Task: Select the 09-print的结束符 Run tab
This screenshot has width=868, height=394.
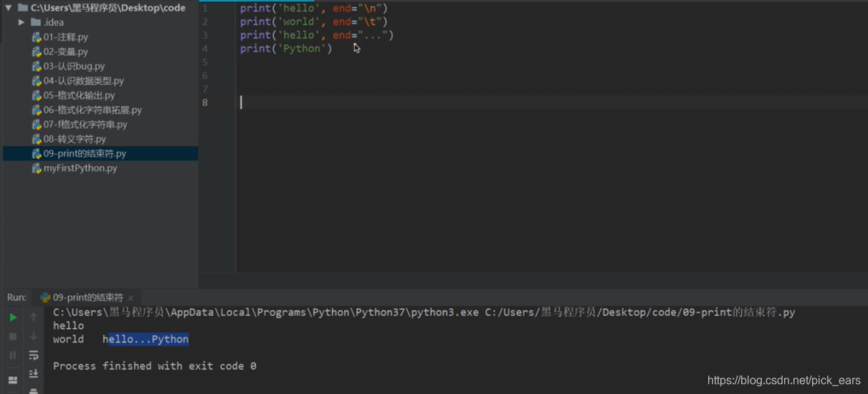Action: 87,297
